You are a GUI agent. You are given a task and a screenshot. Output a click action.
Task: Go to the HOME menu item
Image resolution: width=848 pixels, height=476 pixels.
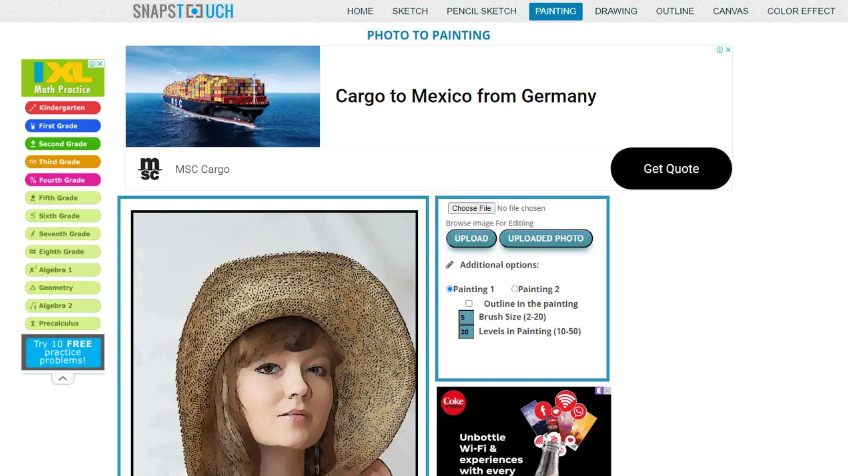click(360, 11)
